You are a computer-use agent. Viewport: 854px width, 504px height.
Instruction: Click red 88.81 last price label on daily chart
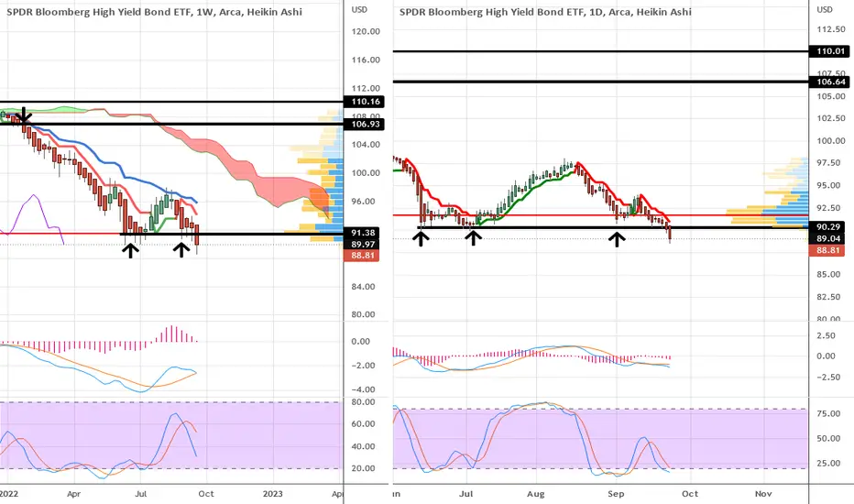pyautogui.click(x=827, y=250)
